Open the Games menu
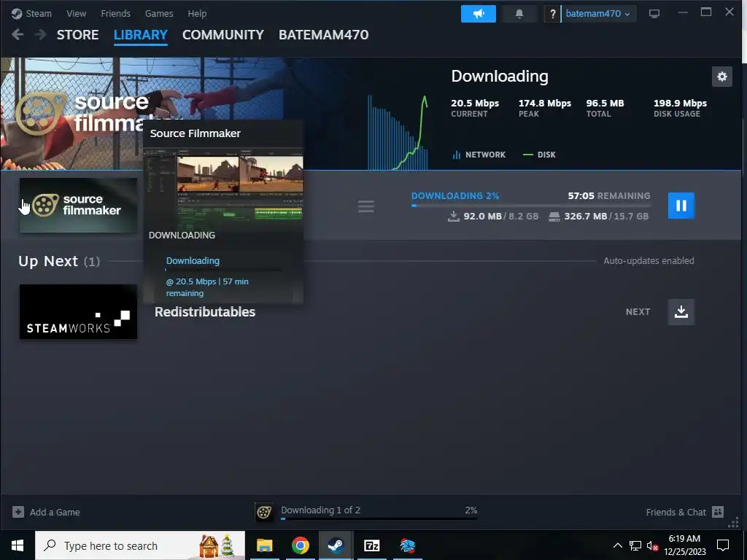The height and width of the screenshot is (560, 747). coord(158,13)
